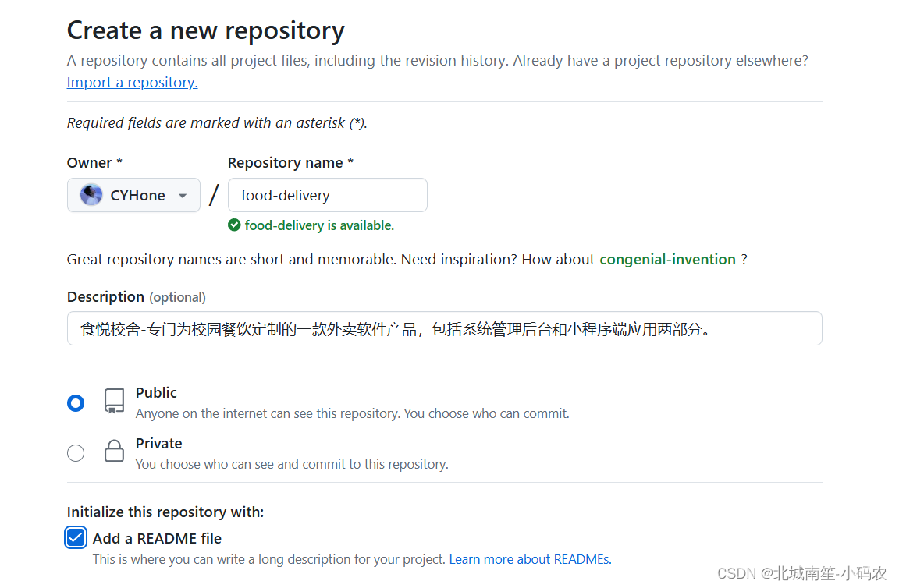899x588 pixels.
Task: Click the Add a README file label
Action: pos(156,538)
